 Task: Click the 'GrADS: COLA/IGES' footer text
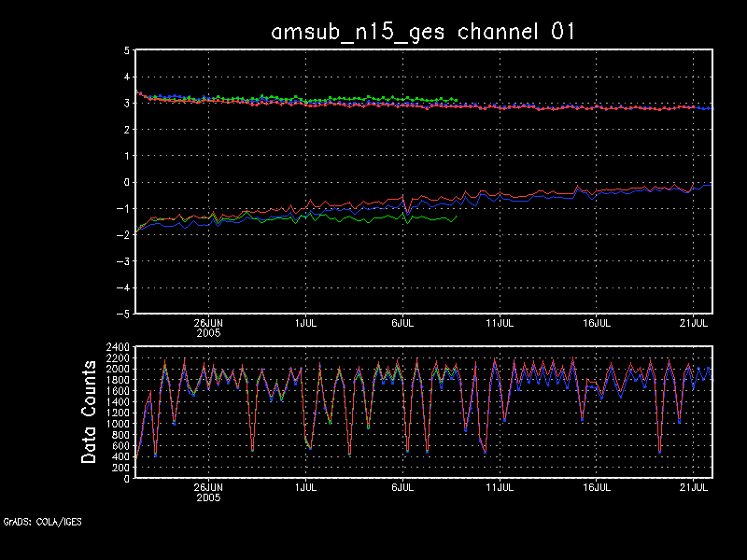click(x=42, y=522)
